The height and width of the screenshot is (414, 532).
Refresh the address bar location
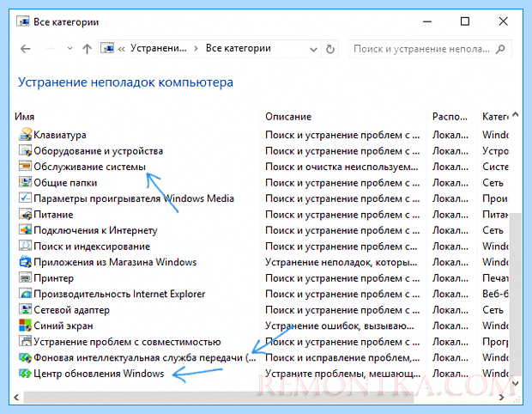330,49
